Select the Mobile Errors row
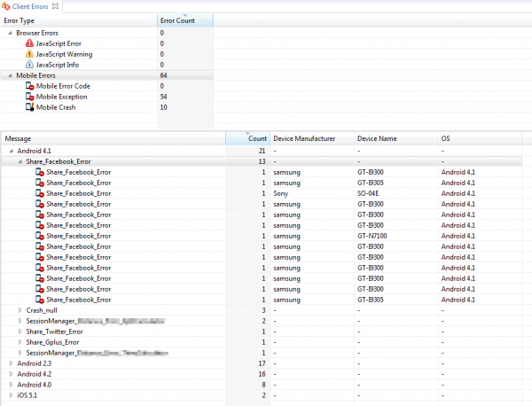The image size is (532, 406). click(107, 75)
